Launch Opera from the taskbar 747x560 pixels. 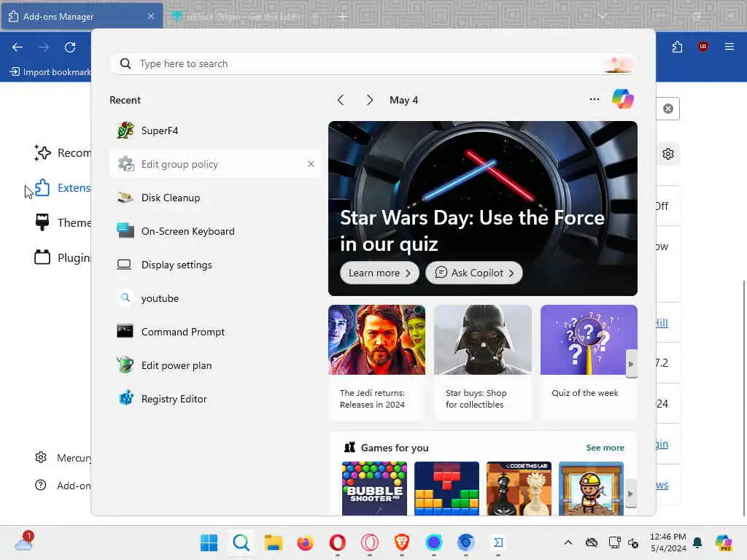(337, 542)
